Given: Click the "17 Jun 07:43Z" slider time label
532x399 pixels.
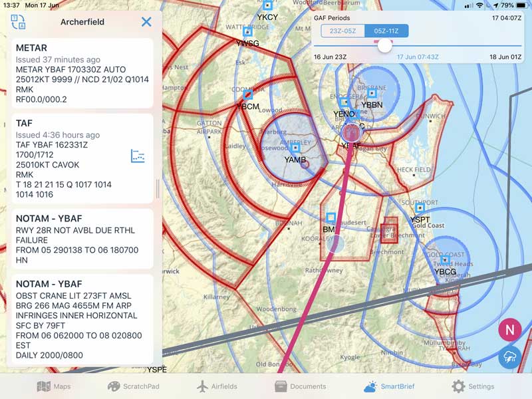Looking at the screenshot, I should pyautogui.click(x=418, y=57).
